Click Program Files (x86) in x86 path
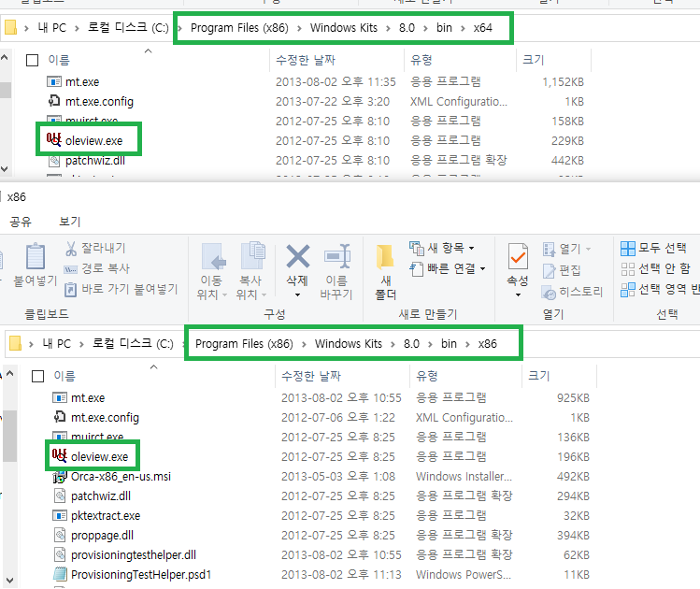The height and width of the screenshot is (589, 700). click(x=244, y=344)
